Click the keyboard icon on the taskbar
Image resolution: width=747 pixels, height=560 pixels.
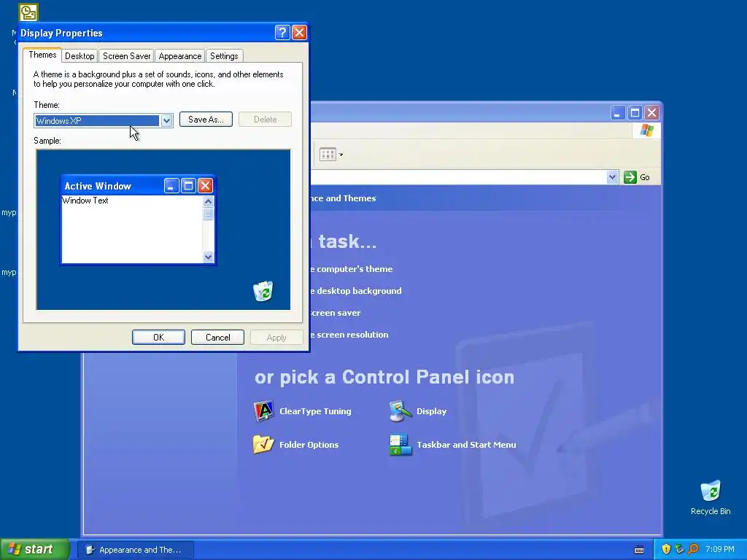click(639, 550)
